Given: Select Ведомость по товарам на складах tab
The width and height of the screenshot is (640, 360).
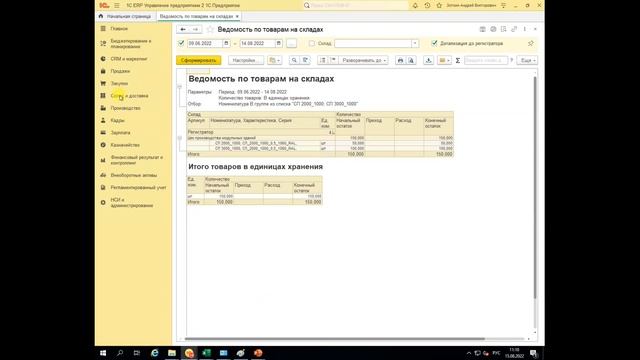Looking at the screenshot, I should pyautogui.click(x=196, y=16).
